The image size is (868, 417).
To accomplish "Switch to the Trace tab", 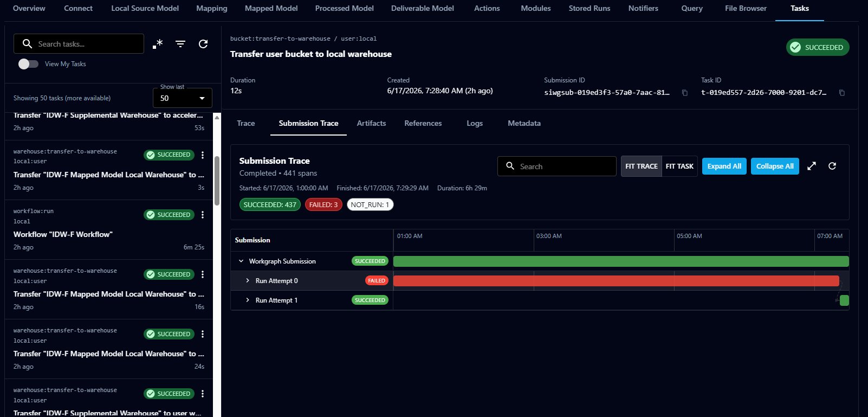I will pos(245,123).
